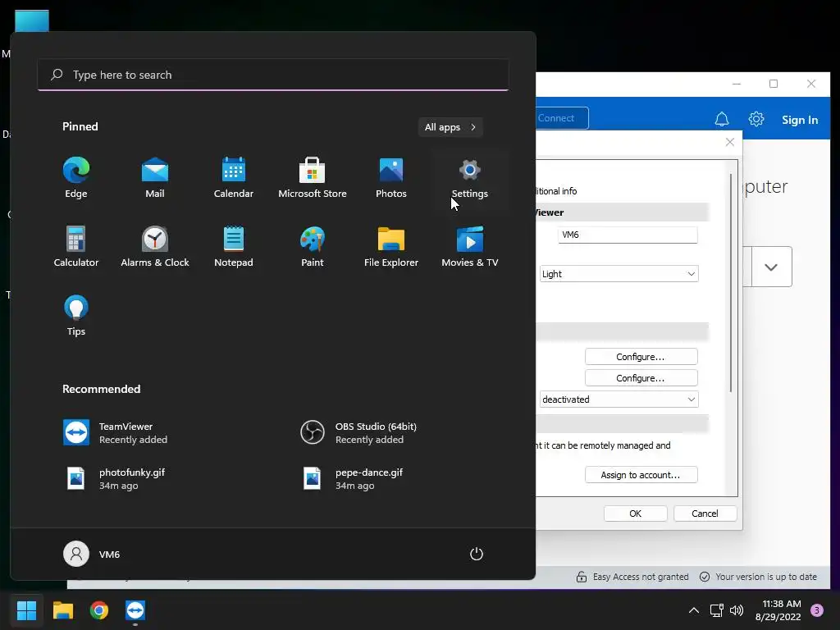Show hidden system tray icons
The image size is (840, 630).
(x=694, y=610)
